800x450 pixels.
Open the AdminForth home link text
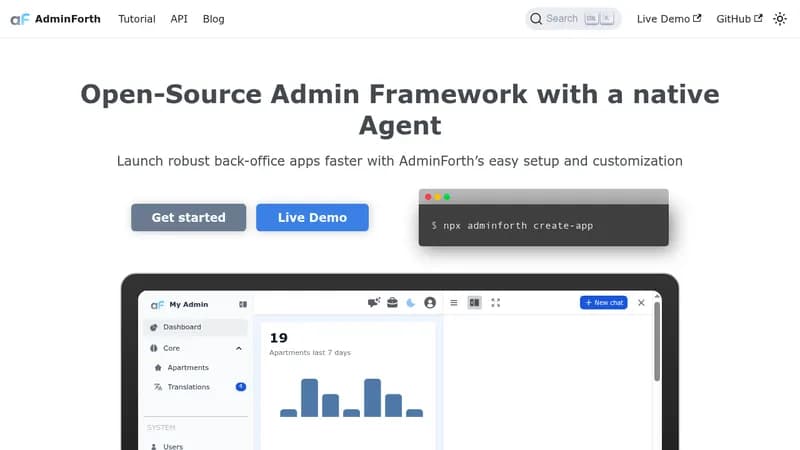67,19
